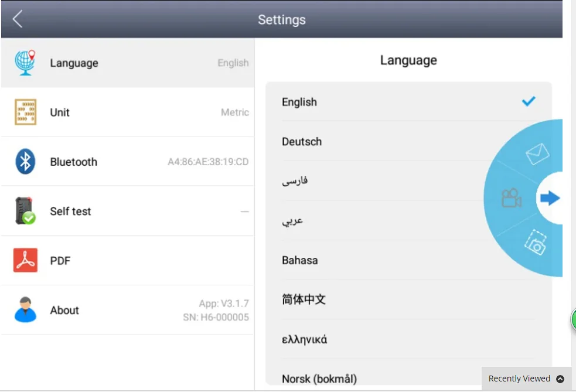Click the About person icon
The height and width of the screenshot is (392, 576).
coord(25,310)
